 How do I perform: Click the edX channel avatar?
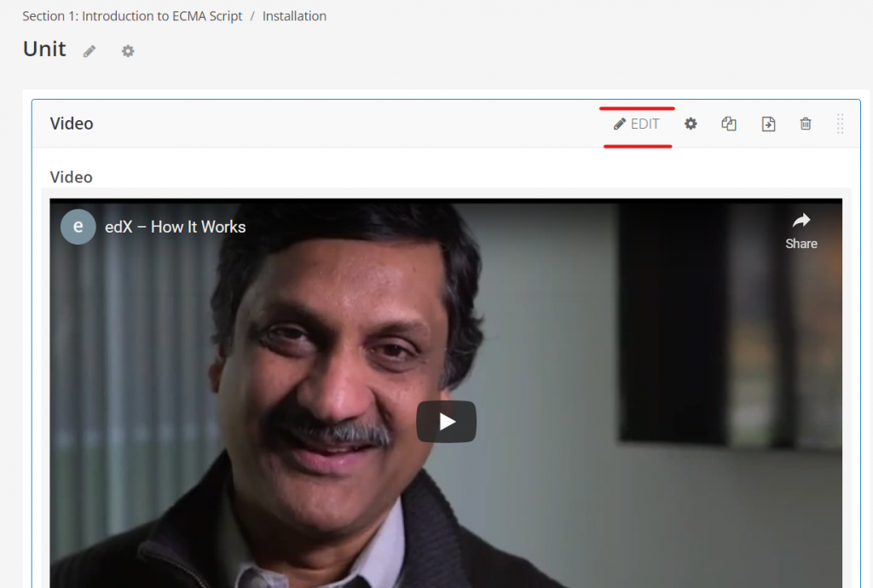pyautogui.click(x=78, y=227)
